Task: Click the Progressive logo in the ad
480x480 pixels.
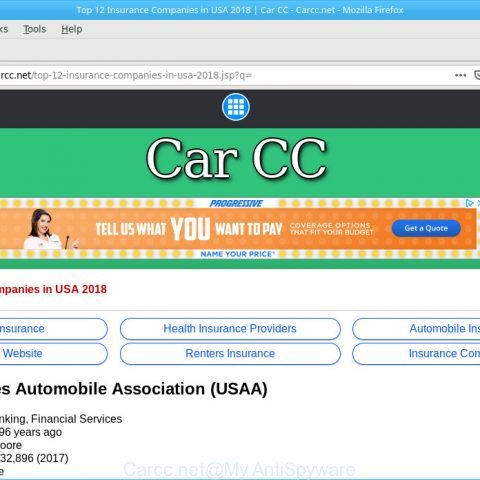Action: (236, 203)
